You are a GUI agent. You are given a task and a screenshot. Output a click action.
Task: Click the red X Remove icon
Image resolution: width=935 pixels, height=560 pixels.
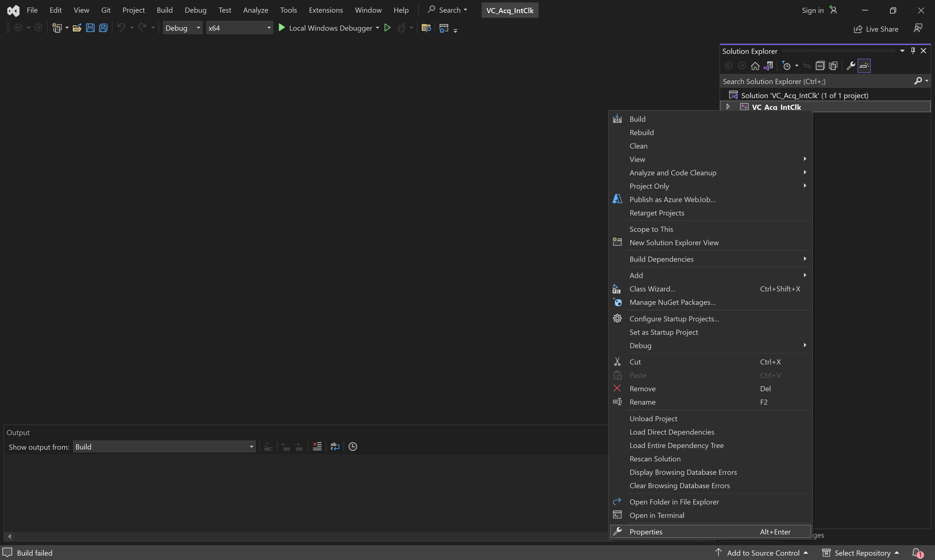(x=617, y=388)
